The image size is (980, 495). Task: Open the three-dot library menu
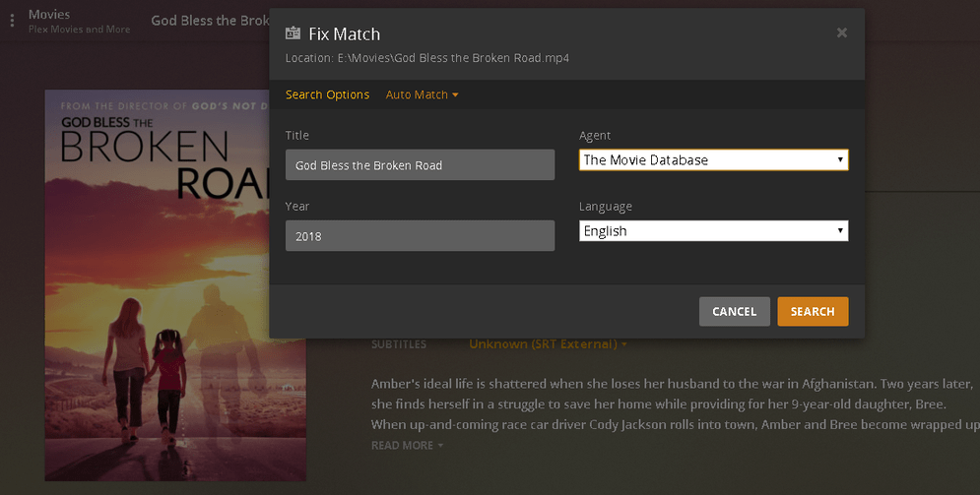click(12, 21)
